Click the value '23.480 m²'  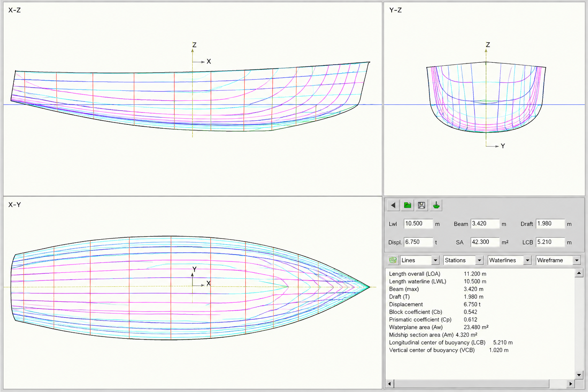(x=476, y=327)
